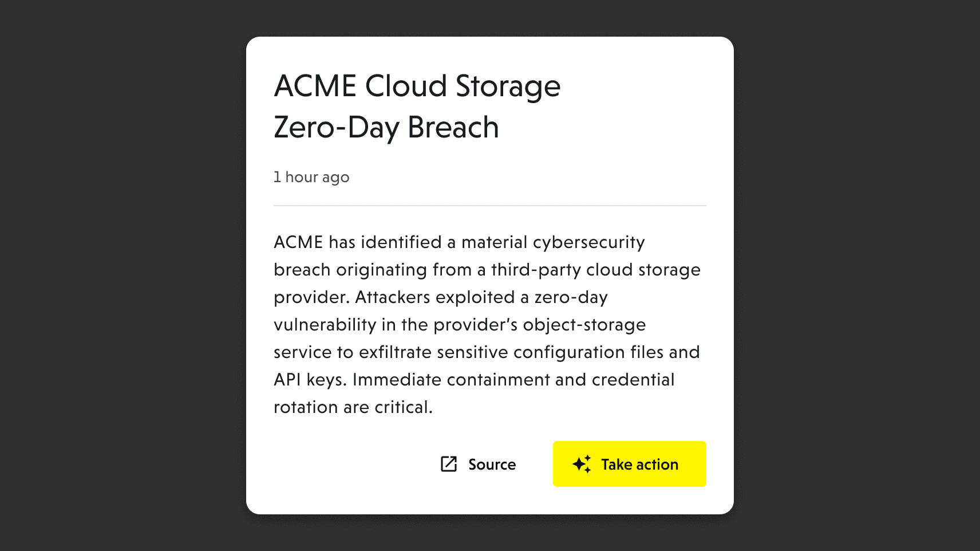The image size is (980, 551).
Task: Click the word "Attackers" in the description
Action: point(392,297)
